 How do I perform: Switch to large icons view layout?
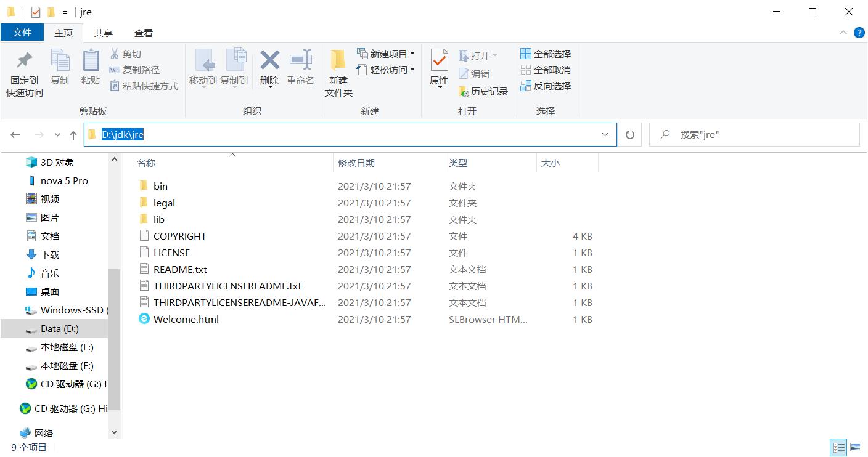[856, 447]
